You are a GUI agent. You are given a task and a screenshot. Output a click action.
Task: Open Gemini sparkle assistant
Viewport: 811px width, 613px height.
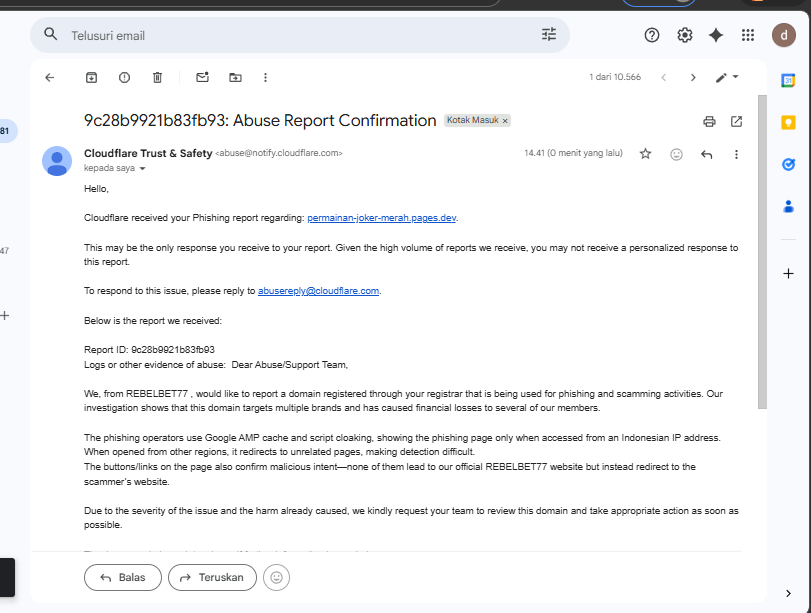coord(716,35)
